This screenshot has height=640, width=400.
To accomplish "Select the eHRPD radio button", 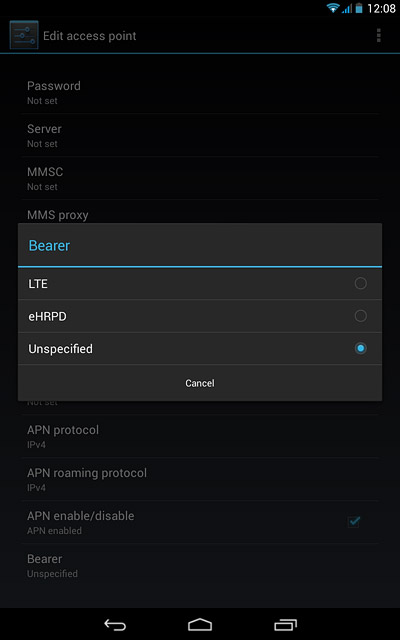I will click(x=360, y=316).
